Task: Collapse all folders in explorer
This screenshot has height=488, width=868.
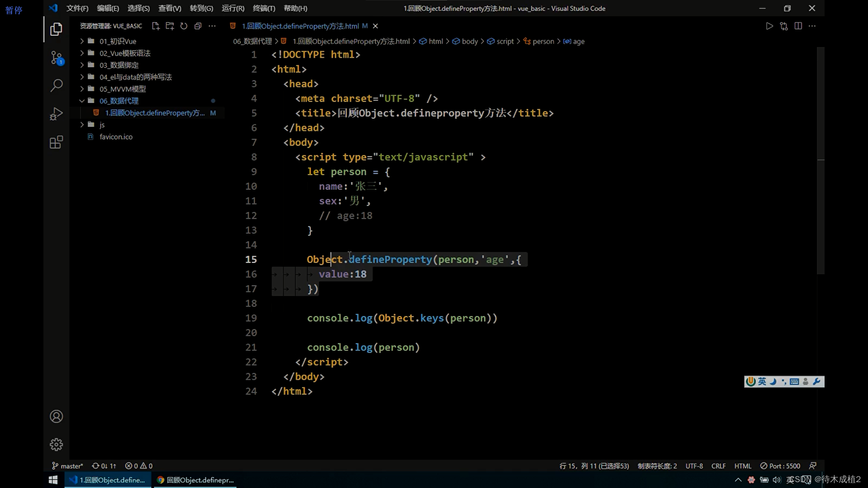Action: pos(198,26)
